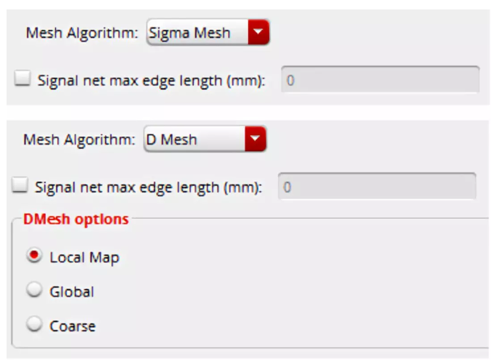Viewport: 500px width, 364px height.
Task: Click edge length field in D Mesh section
Action: pyautogui.click(x=377, y=186)
